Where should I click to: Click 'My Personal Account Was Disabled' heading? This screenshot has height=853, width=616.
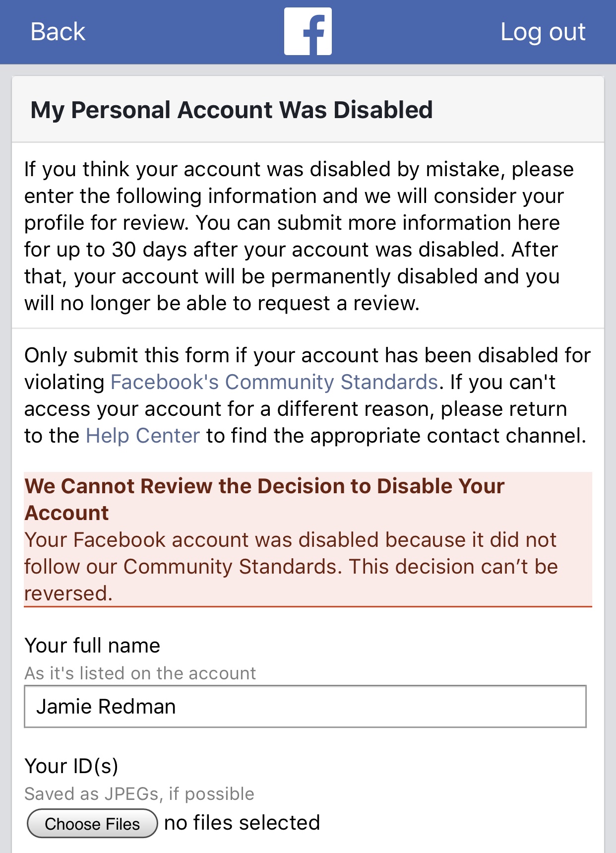[x=232, y=110]
